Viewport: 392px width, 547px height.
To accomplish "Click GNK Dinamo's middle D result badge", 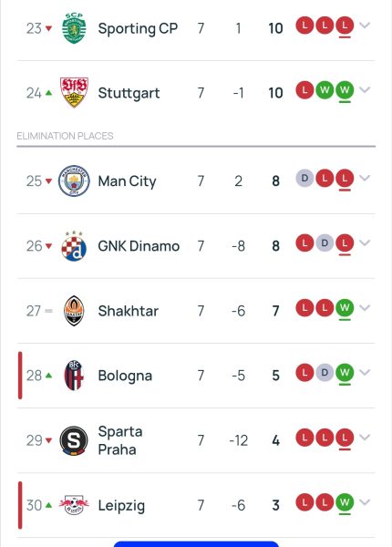I will [325, 243].
